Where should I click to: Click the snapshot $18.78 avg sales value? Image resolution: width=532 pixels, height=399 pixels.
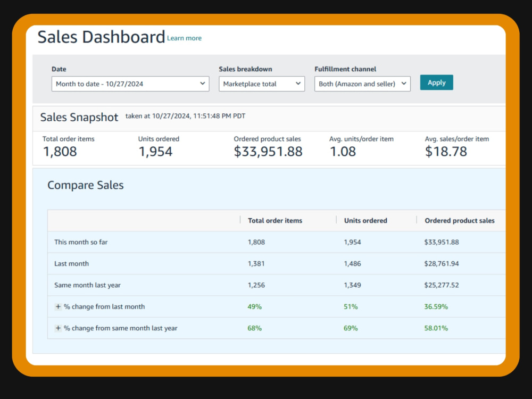click(x=446, y=151)
